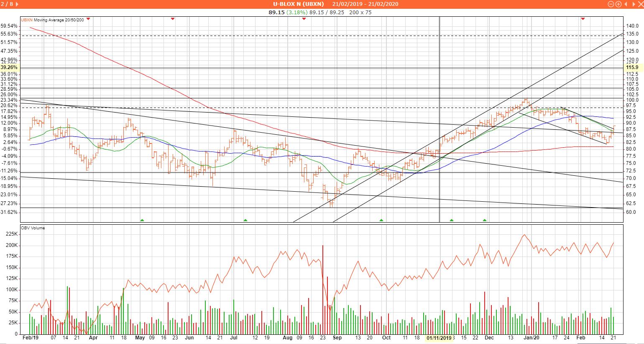Click the 60.0 price axis label
Viewport: 644px width, 344px height.
(x=632, y=212)
